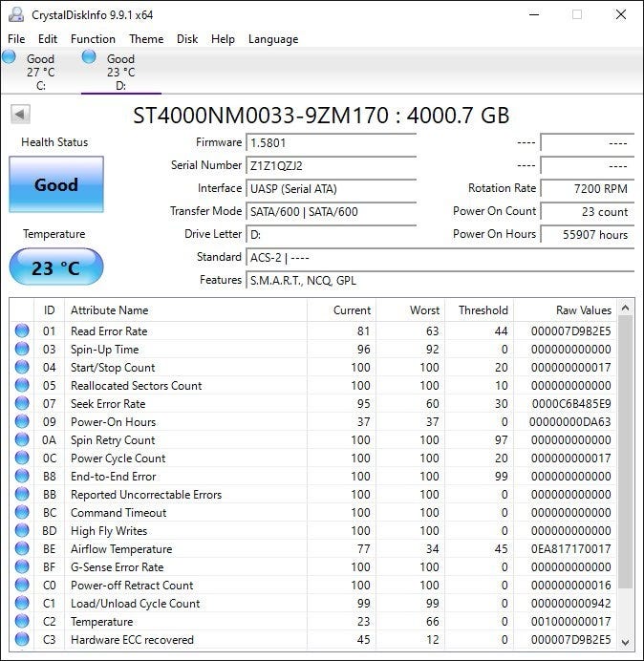The height and width of the screenshot is (661, 644).
Task: Click the Serial Number field Z1Z1QZJ2
Action: [331, 165]
